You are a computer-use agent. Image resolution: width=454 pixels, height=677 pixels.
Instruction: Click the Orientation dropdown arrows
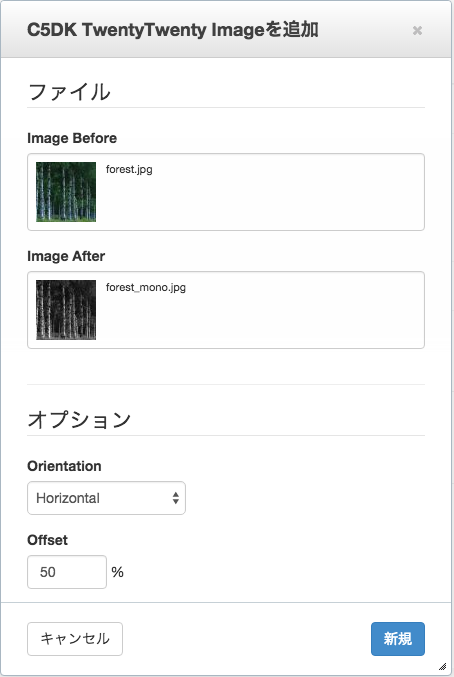[175, 498]
